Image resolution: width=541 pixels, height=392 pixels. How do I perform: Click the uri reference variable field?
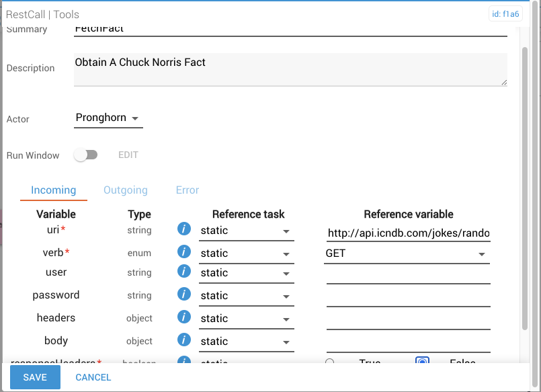pyautogui.click(x=409, y=233)
